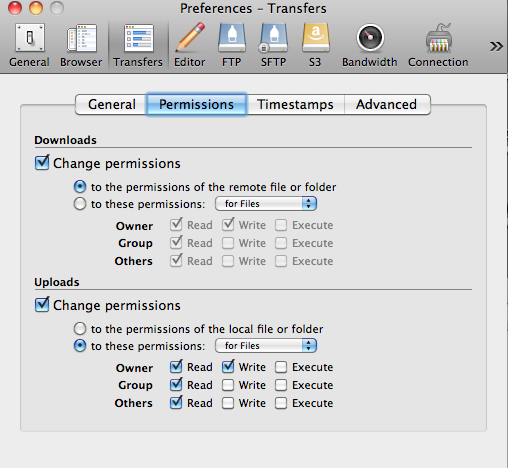Switch to the General sub-tab
Image resolution: width=508 pixels, height=468 pixels.
(x=111, y=105)
